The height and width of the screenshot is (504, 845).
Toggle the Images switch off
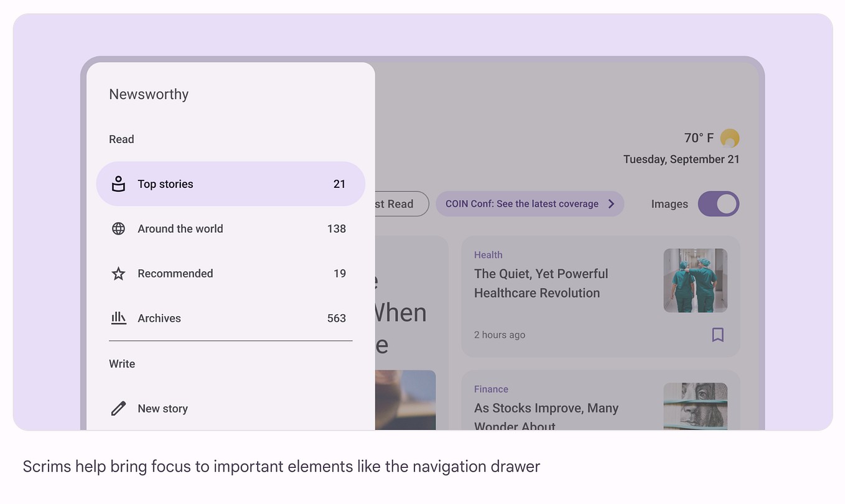point(719,203)
